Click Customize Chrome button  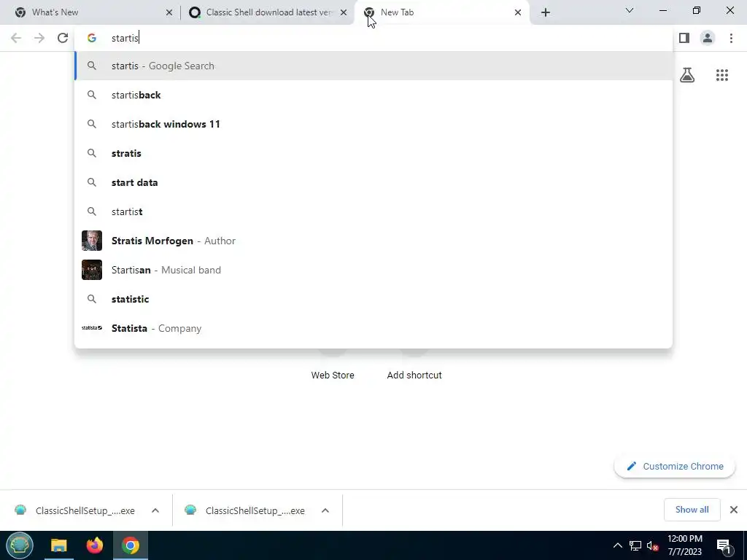[x=675, y=466]
